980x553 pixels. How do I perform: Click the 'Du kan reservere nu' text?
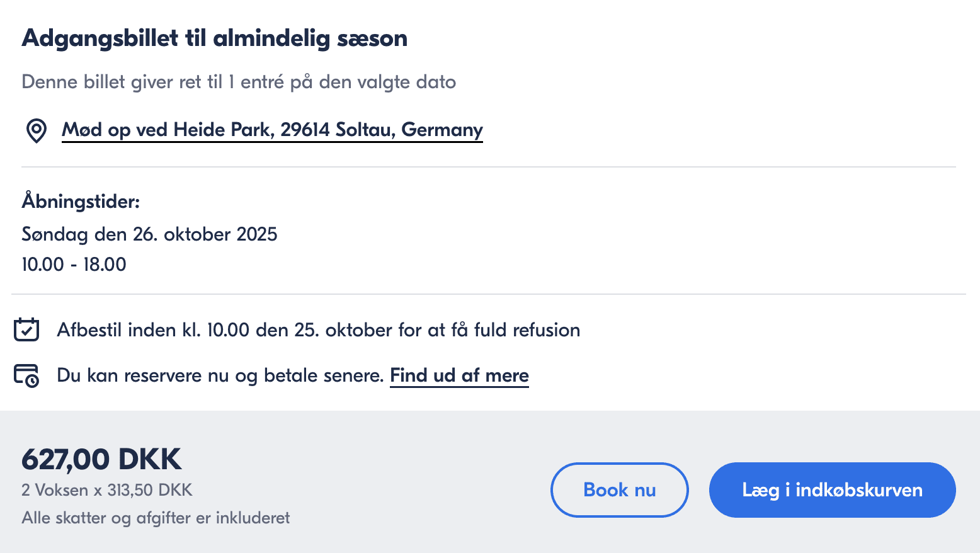pyautogui.click(x=220, y=375)
